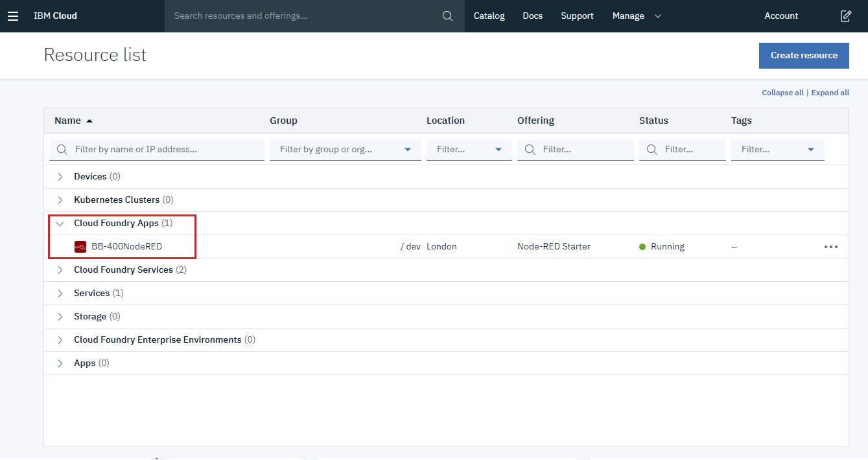
Task: Click the Name column sort arrow
Action: point(89,121)
